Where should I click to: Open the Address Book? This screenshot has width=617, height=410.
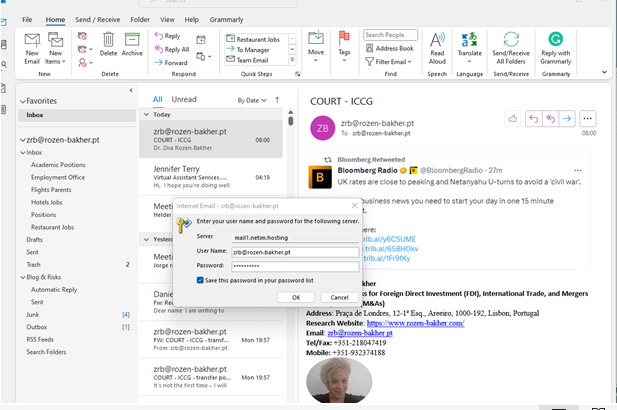click(x=390, y=48)
